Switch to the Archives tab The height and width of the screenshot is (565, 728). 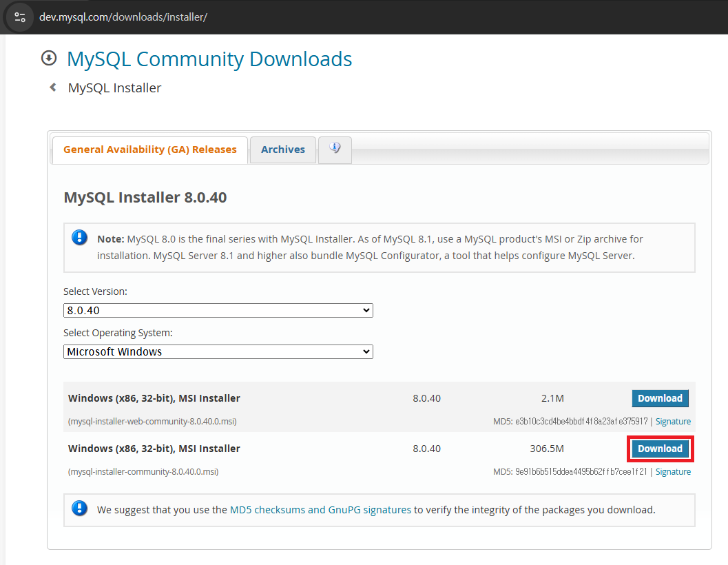click(x=283, y=150)
